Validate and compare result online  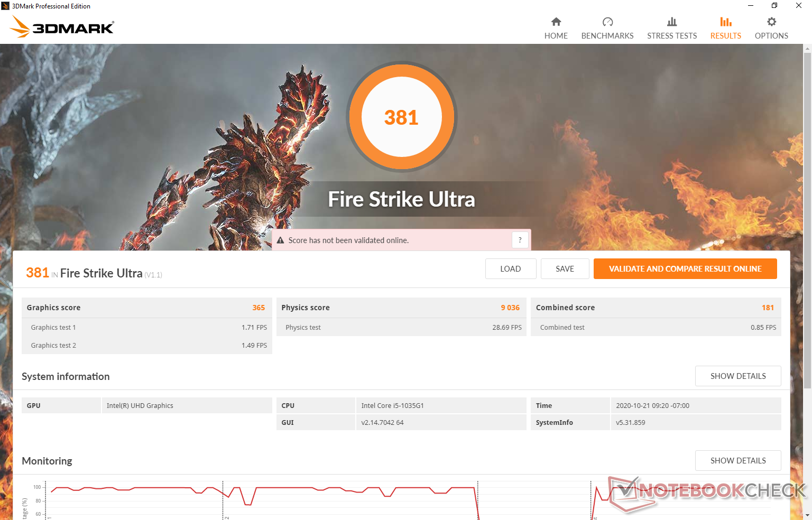tap(685, 268)
